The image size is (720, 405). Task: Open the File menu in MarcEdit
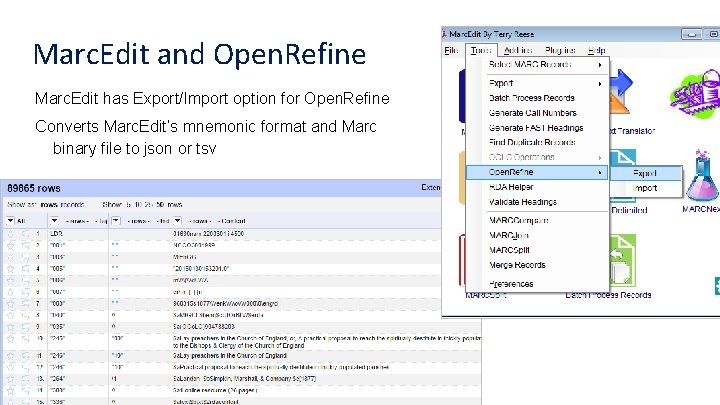[451, 50]
